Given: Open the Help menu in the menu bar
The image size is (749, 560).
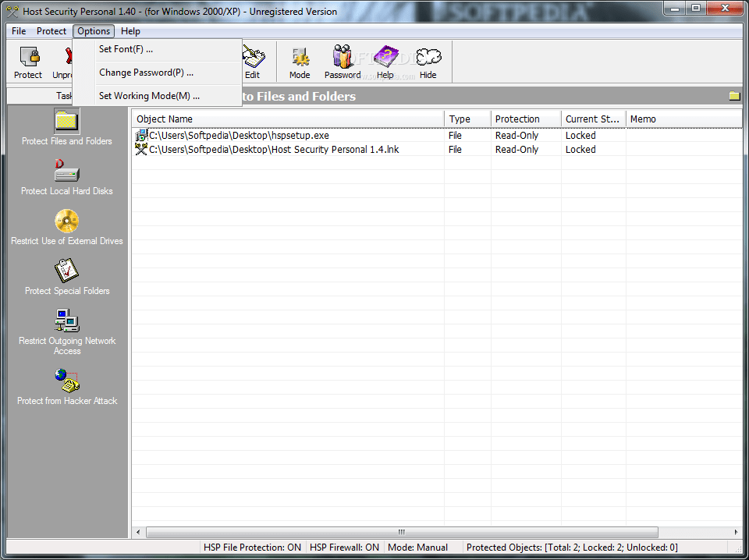Looking at the screenshot, I should pos(130,31).
